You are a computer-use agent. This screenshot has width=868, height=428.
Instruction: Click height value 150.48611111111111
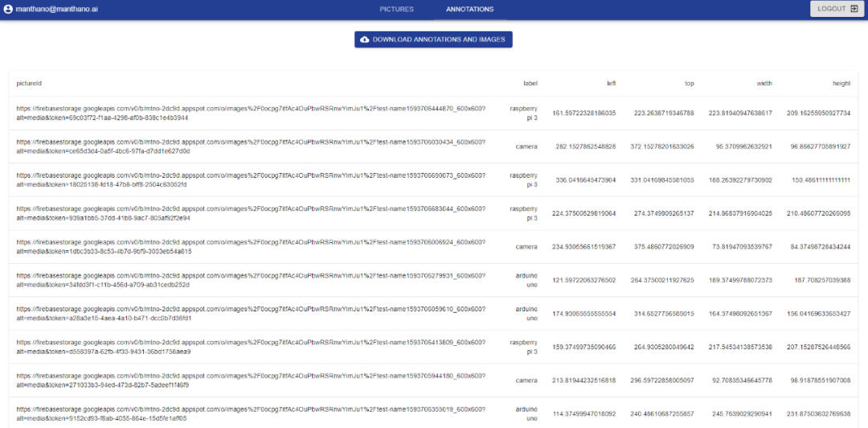pos(819,180)
